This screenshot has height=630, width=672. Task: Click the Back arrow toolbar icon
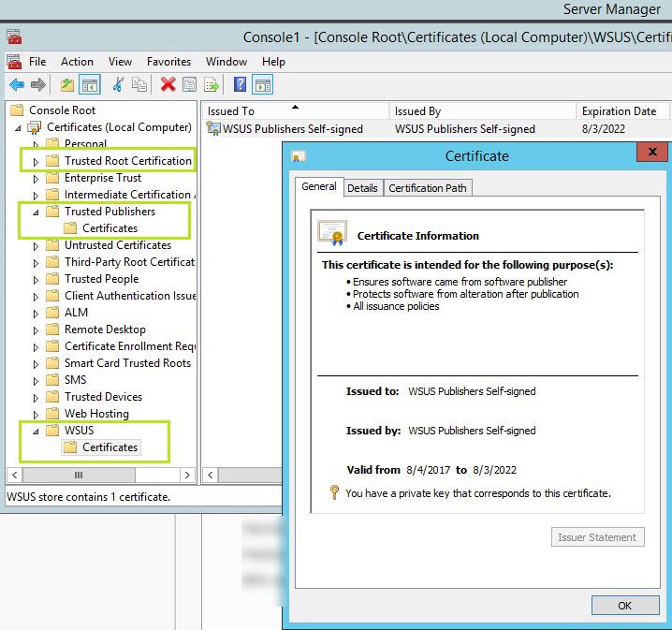pyautogui.click(x=16, y=85)
